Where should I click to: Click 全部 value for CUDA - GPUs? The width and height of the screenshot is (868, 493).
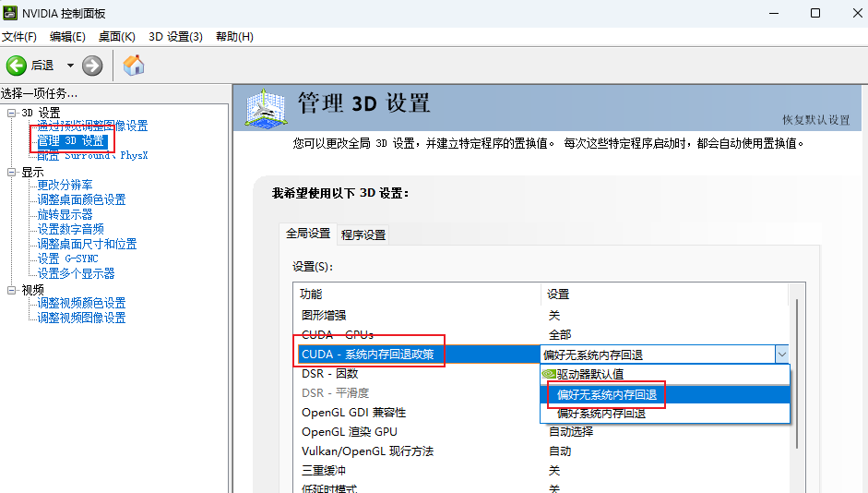pyautogui.click(x=560, y=334)
